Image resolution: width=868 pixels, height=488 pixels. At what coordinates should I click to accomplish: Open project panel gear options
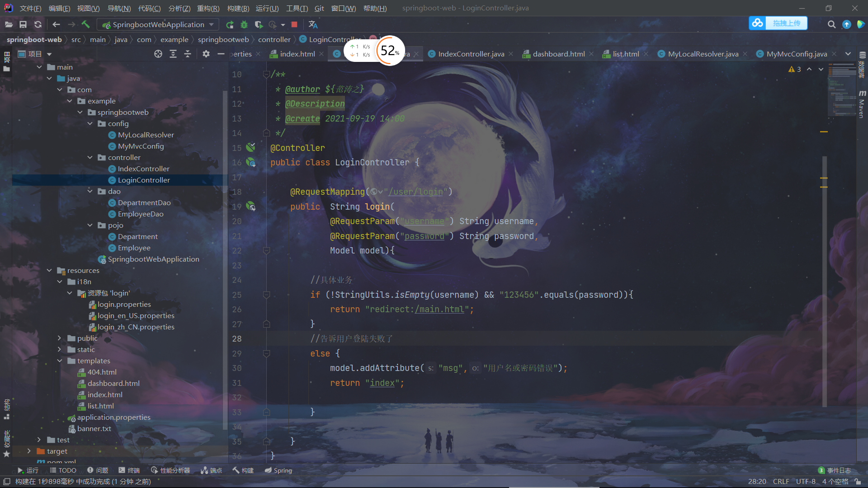click(x=206, y=54)
